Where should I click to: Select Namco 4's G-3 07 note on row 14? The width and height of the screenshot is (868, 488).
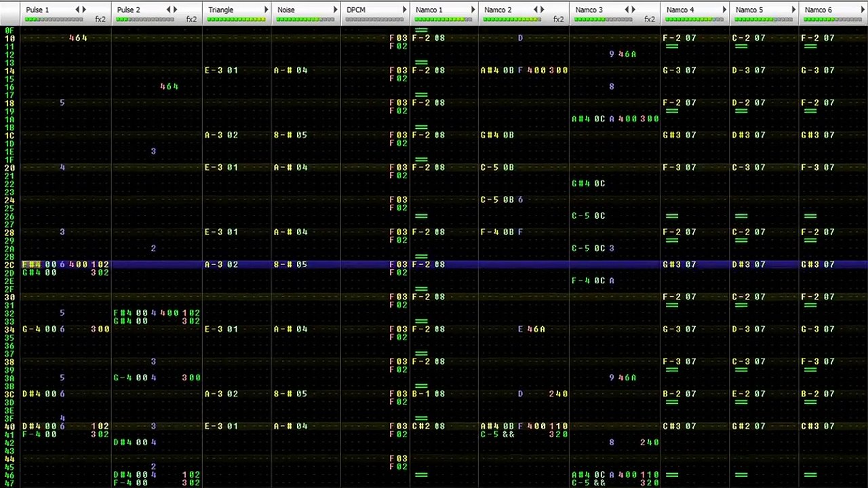click(x=679, y=70)
